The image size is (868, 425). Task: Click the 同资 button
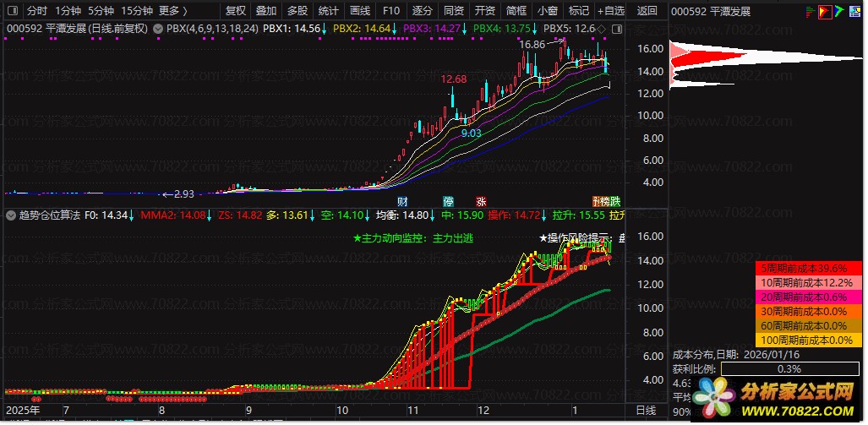click(x=454, y=10)
